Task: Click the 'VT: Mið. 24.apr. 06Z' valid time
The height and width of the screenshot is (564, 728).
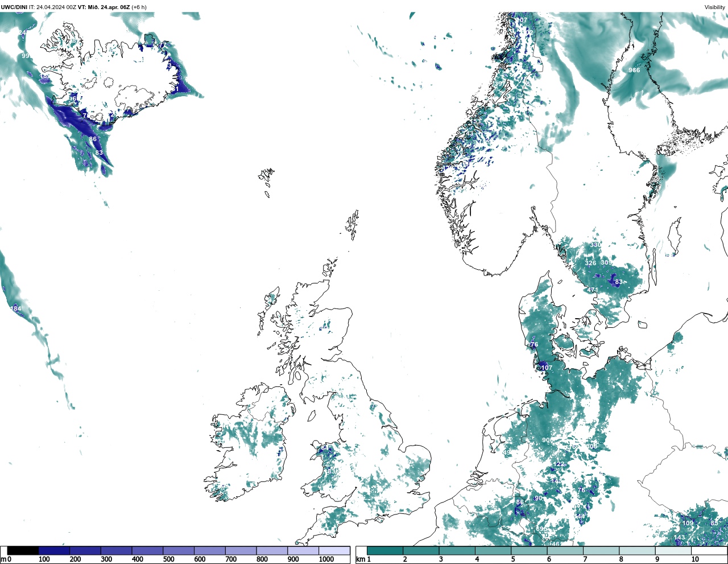Action: (x=104, y=7)
